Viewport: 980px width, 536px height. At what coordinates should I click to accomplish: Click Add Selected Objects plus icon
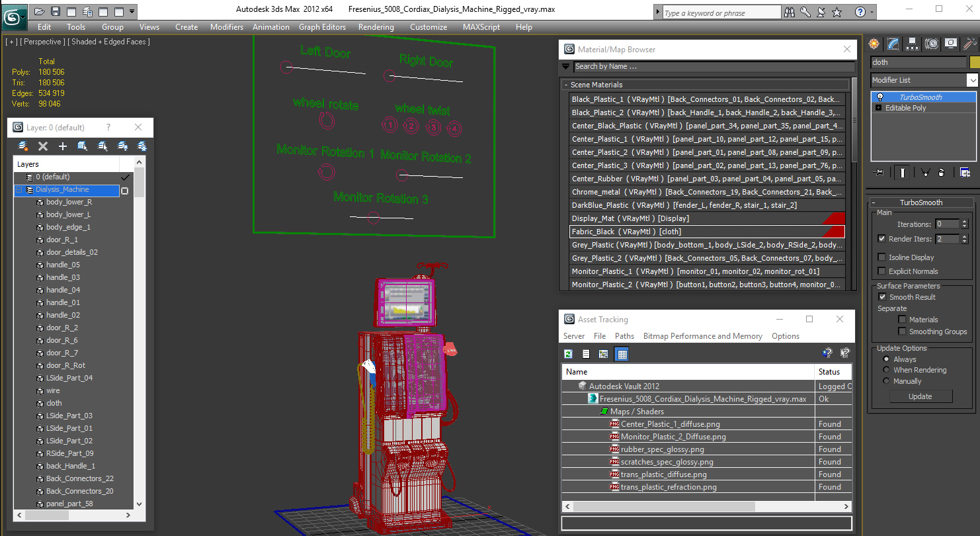coord(63,146)
